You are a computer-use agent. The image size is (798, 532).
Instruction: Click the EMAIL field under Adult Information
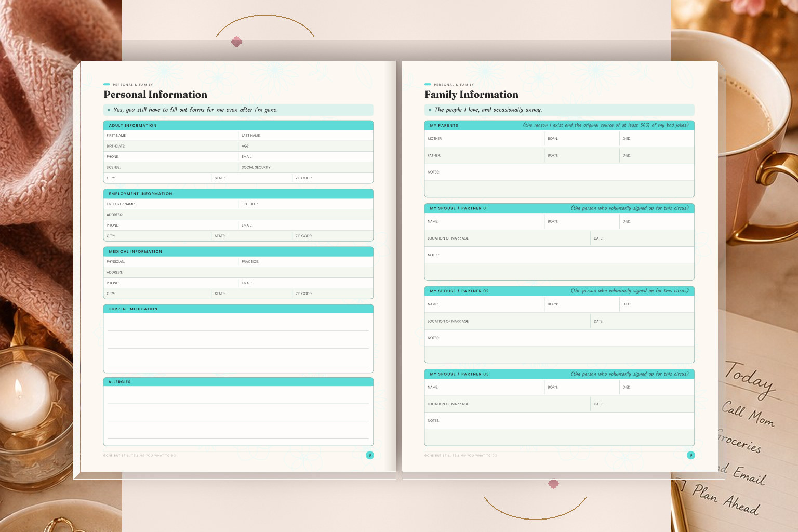(306, 157)
